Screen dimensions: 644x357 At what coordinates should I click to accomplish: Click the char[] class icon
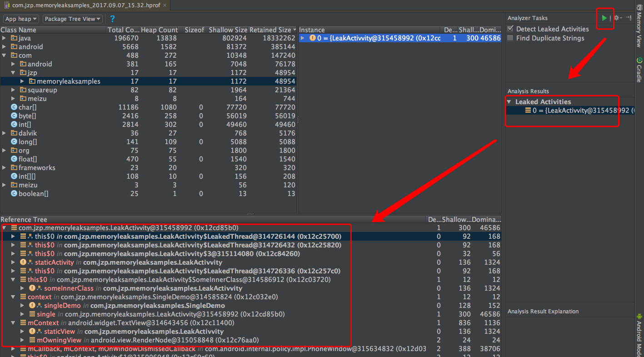(x=13, y=107)
